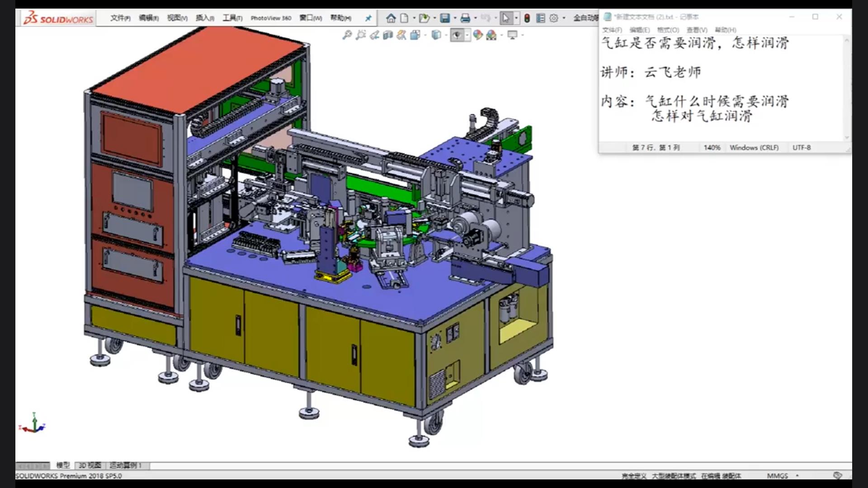Open File Properties list icon
This screenshot has width=868, height=488.
540,18
